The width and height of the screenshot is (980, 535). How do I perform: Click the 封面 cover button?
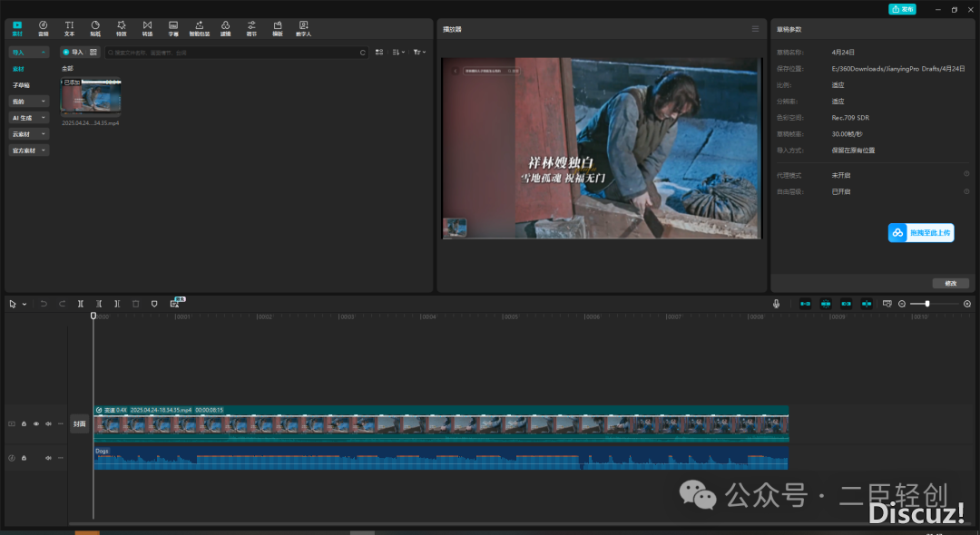click(79, 423)
